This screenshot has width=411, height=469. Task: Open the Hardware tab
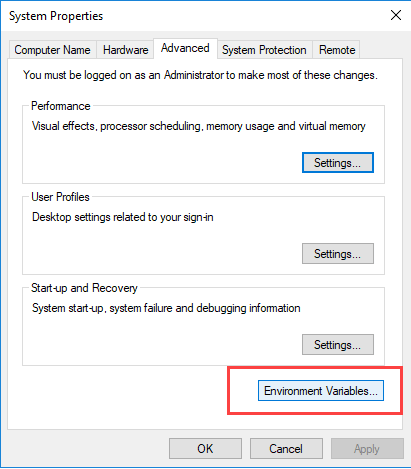(x=125, y=50)
